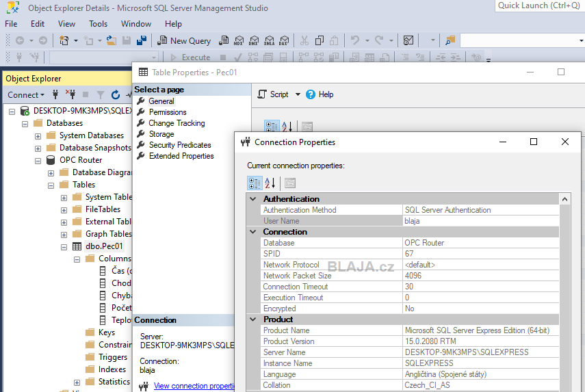This screenshot has width=585, height=392.
Task: Click the XMLA query icon
Action: pyautogui.click(x=270, y=40)
